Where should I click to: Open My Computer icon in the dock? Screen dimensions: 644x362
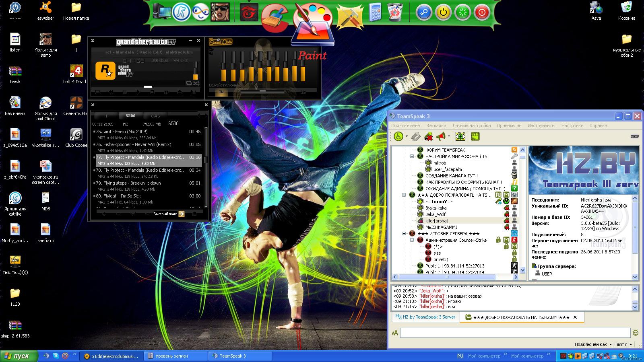pos(162,12)
